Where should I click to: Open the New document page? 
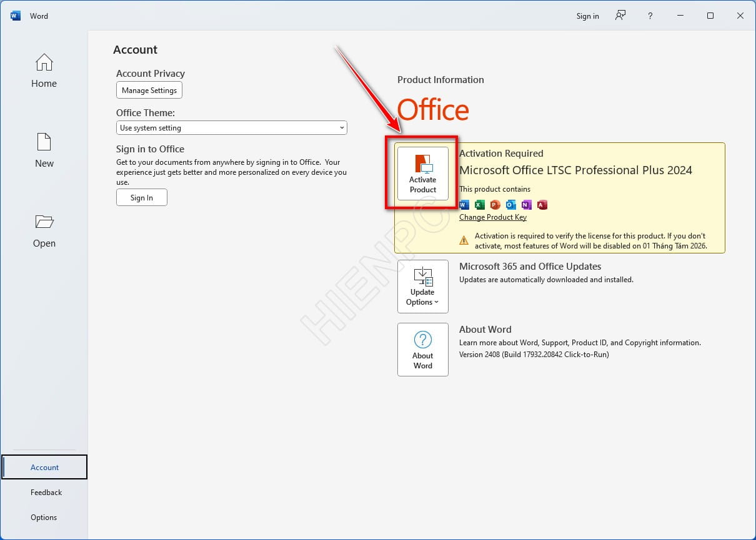44,150
